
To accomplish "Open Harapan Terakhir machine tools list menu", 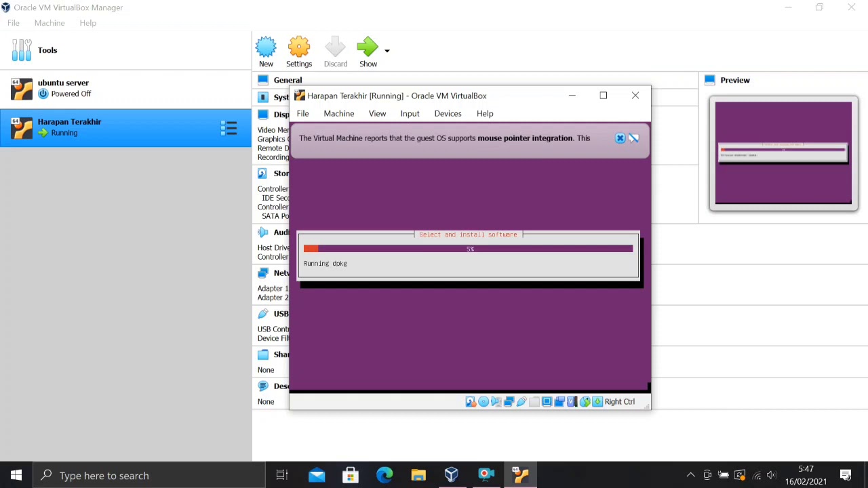I will coord(229,127).
